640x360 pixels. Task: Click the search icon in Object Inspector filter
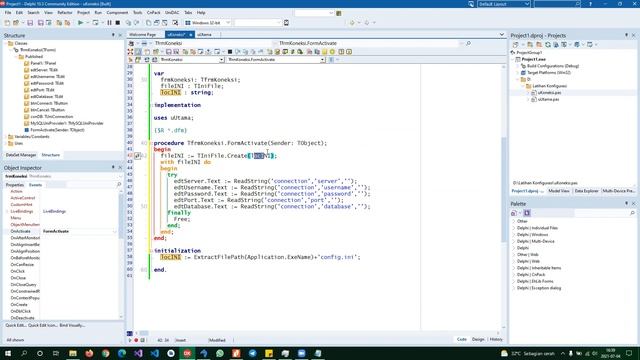coord(119,185)
